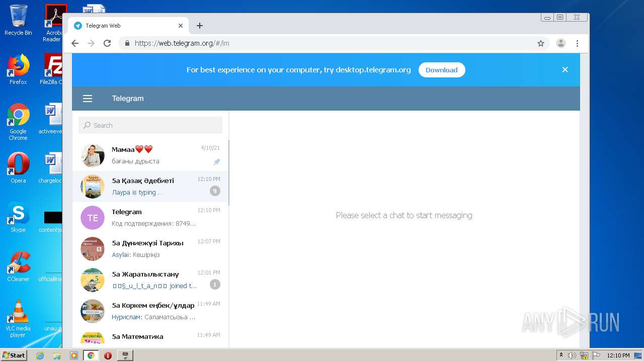Click the 9 unread badge
Screen dimensions: 644x362
click(215, 191)
